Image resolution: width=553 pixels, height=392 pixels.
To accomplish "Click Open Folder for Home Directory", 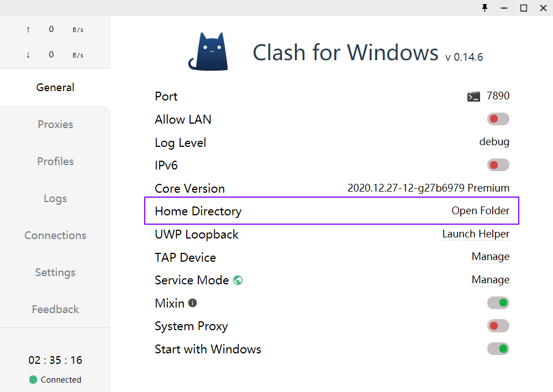I will tap(480, 211).
